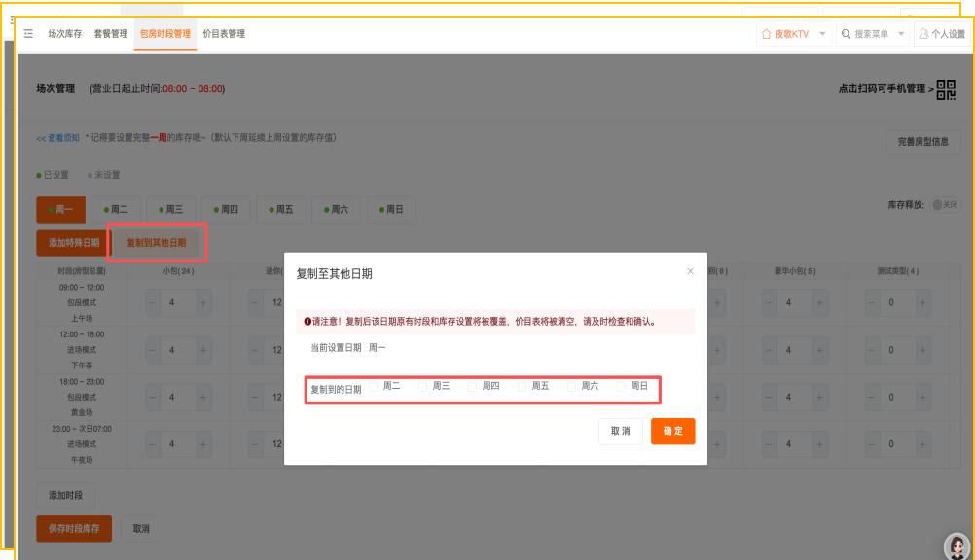Click the customer service avatar icon
Viewport: 975px width, 560px height.
tap(957, 546)
